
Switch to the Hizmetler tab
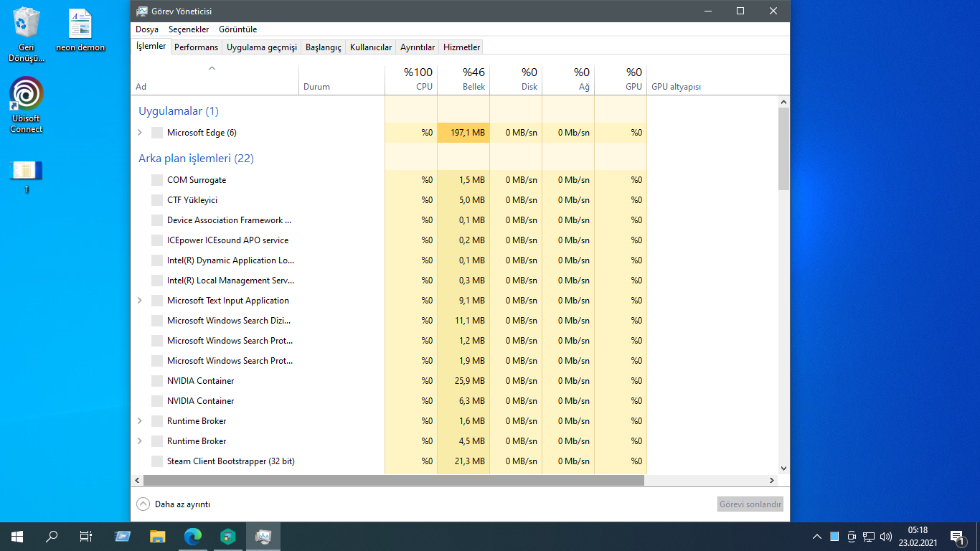(x=461, y=47)
